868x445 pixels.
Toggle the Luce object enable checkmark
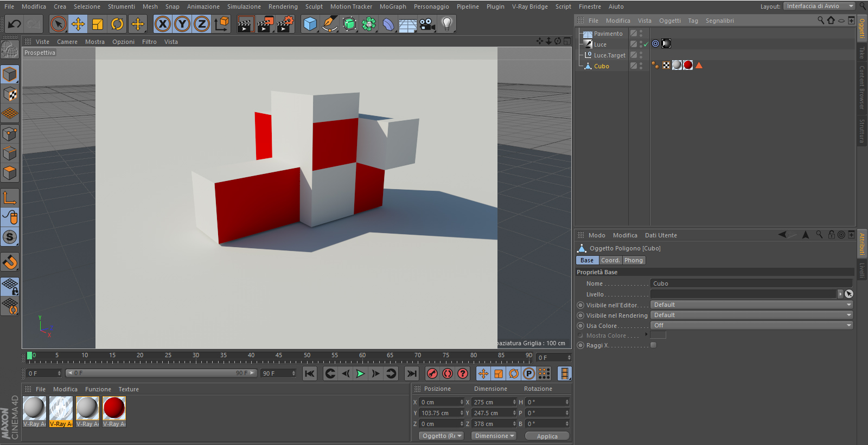tap(646, 44)
